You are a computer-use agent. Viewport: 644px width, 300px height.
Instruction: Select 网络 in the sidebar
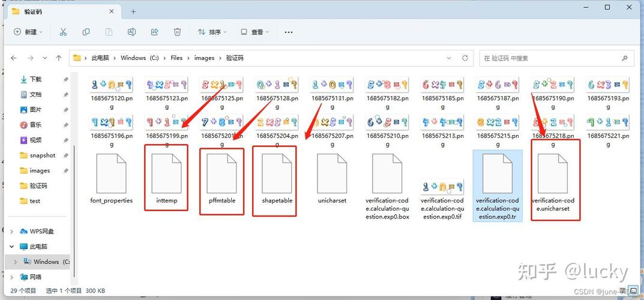tap(36, 277)
